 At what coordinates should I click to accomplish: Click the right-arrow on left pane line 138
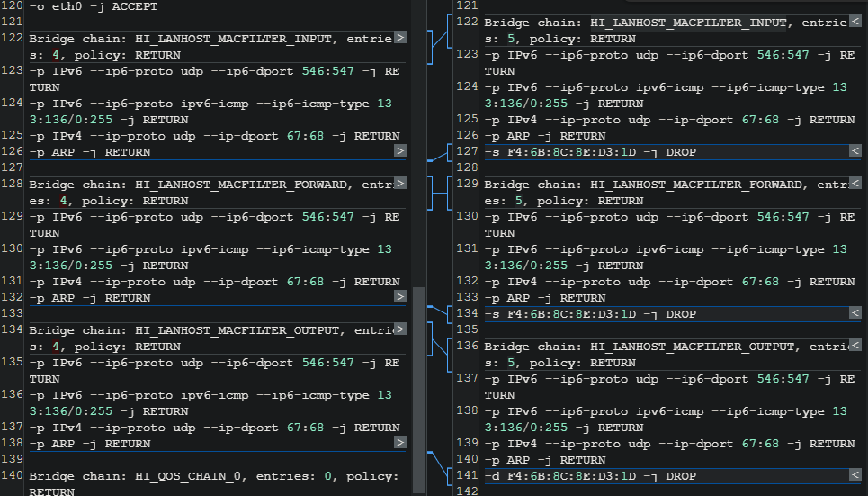(400, 443)
